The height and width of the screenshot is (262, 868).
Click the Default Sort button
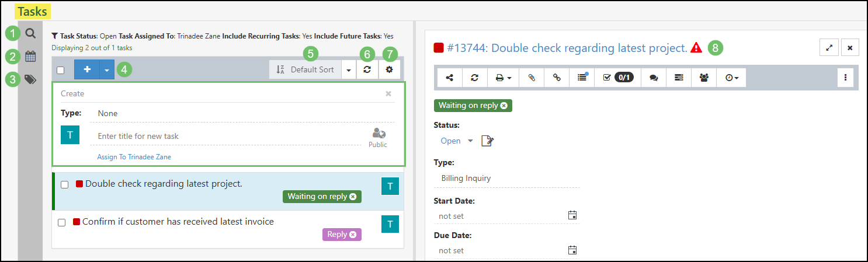[x=305, y=69]
